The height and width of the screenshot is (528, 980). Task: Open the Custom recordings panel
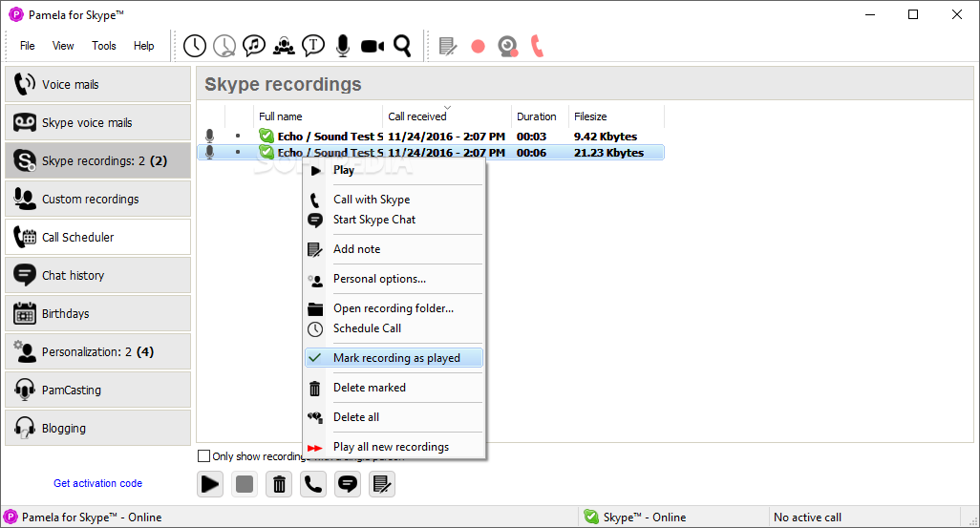pos(97,199)
